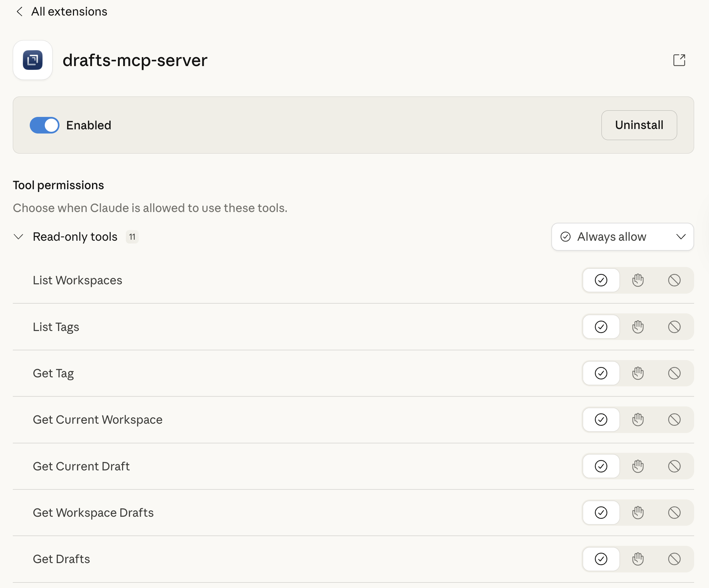This screenshot has height=588, width=709.
Task: Require approval for Get Drafts tool
Action: pyautogui.click(x=638, y=559)
